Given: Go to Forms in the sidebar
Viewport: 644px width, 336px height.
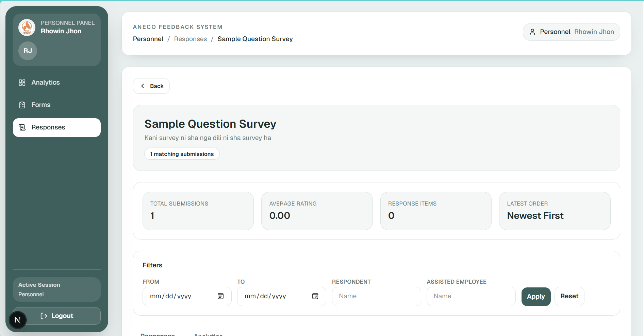Looking at the screenshot, I should point(41,105).
